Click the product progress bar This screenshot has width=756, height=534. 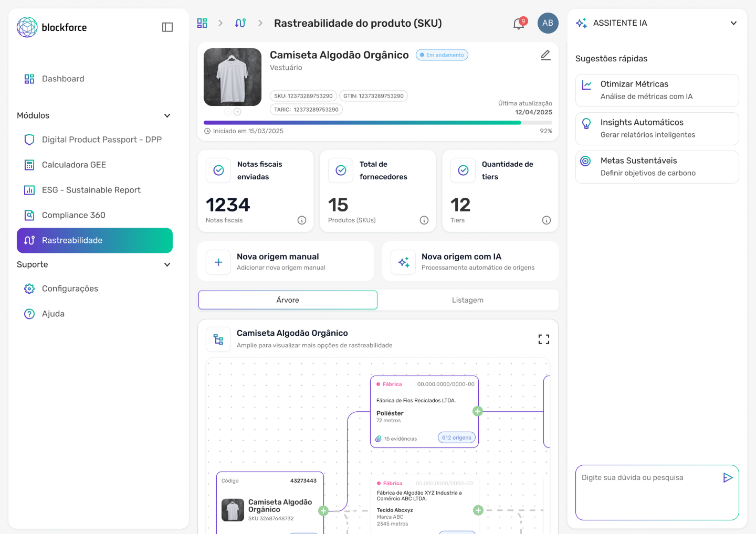pos(378,123)
